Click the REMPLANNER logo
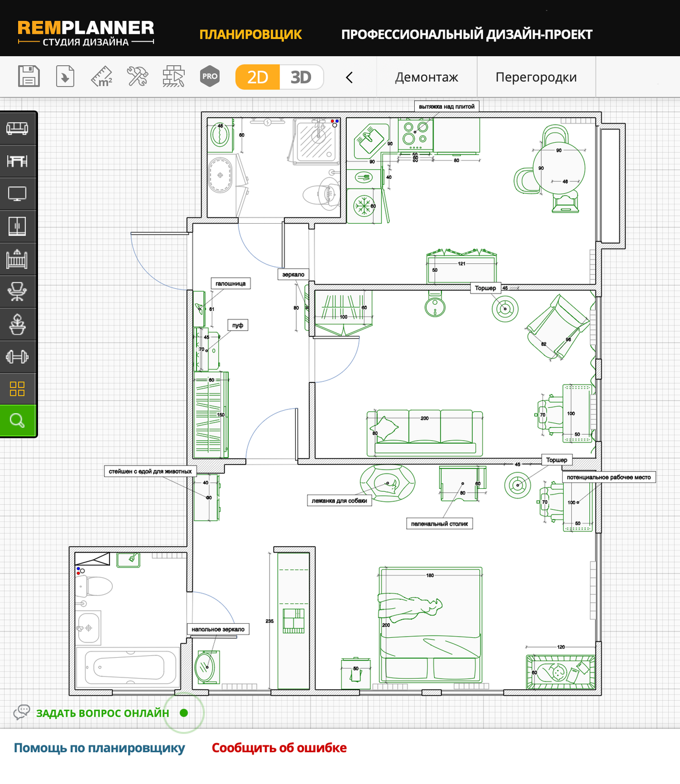Screen dimensions: 680x784 [x=86, y=33]
